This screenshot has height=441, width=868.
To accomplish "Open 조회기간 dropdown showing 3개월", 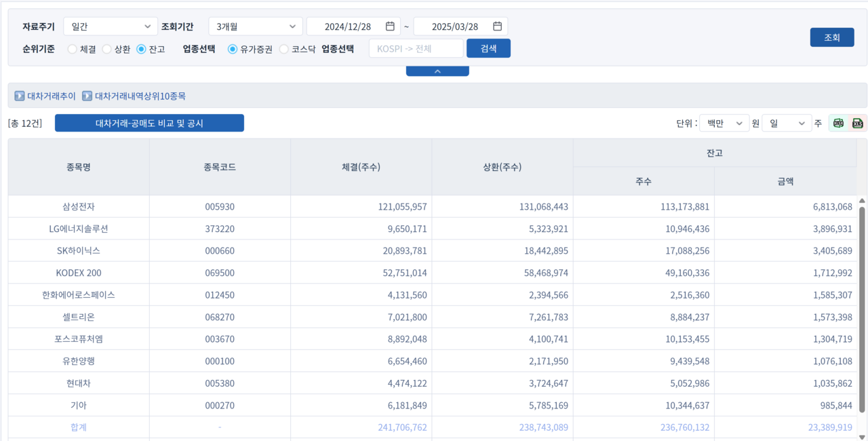I will click(x=256, y=26).
